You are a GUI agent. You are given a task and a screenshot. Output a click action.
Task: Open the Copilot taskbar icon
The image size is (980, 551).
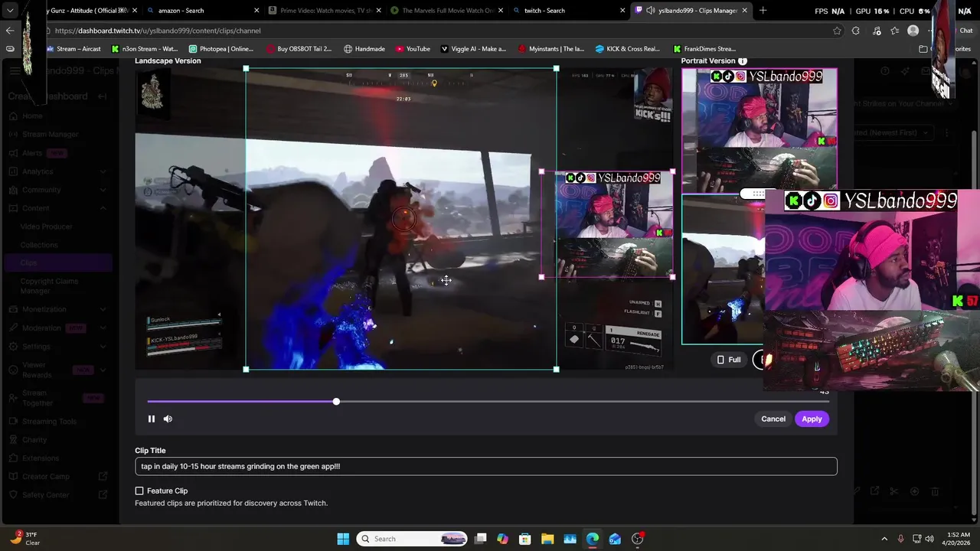click(502, 539)
